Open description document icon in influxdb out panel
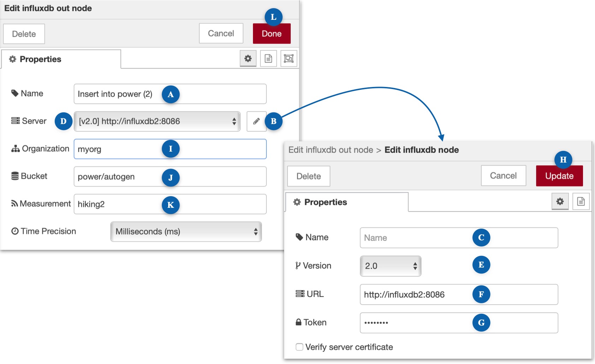Image resolution: width=595 pixels, height=364 pixels. click(x=268, y=58)
